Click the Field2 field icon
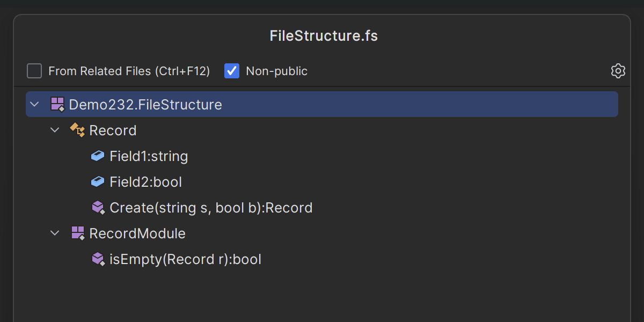644x322 pixels. (x=98, y=182)
